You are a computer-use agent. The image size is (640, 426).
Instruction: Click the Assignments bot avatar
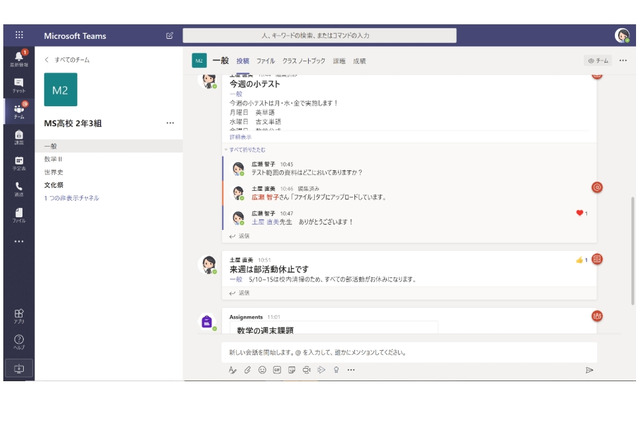tap(207, 322)
